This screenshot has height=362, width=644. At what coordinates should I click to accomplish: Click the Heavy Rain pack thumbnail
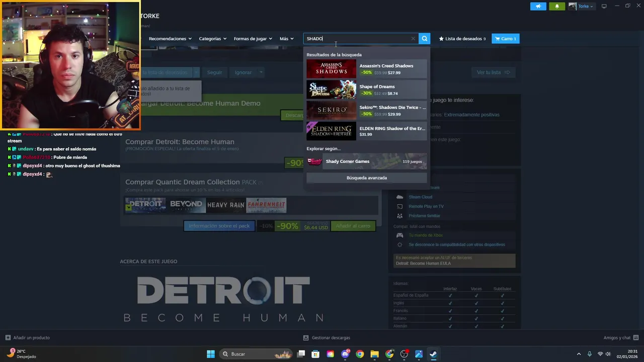[226, 205]
